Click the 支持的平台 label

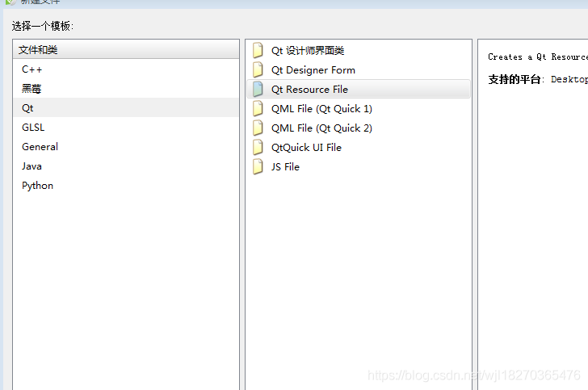pos(514,79)
